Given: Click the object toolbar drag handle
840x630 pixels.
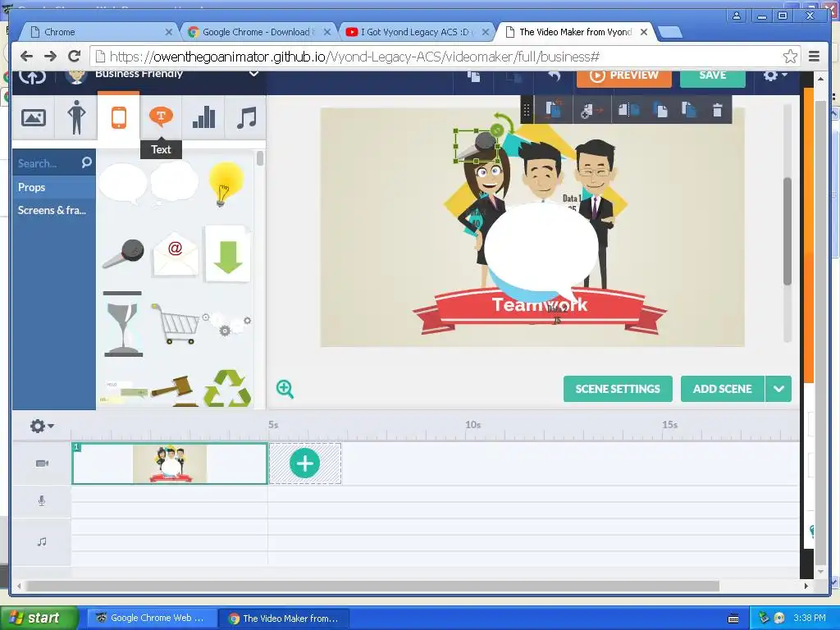Looking at the screenshot, I should [526, 110].
